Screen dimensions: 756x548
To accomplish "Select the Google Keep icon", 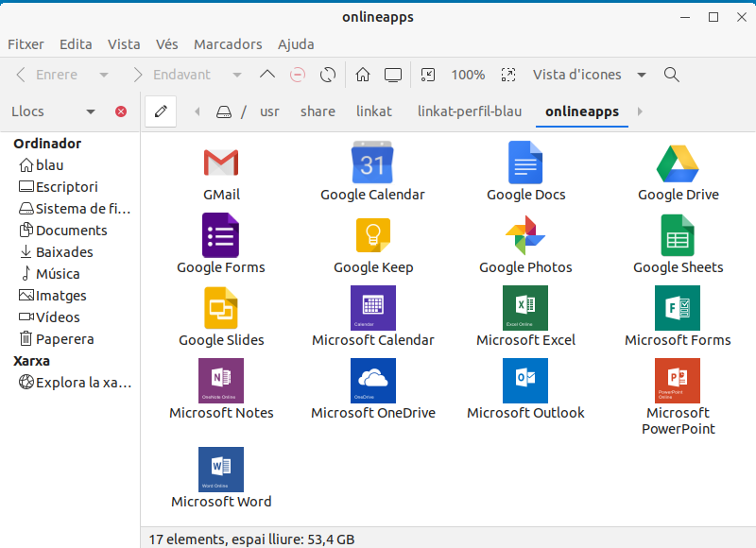I will click(372, 236).
